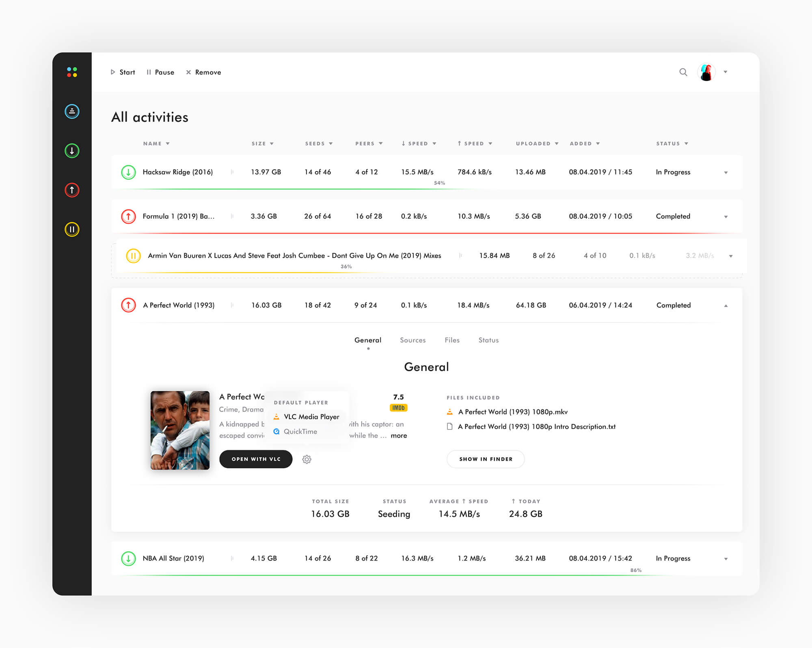Open the user avatar dropdown arrow
Viewport: 812px width, 648px height.
726,72
